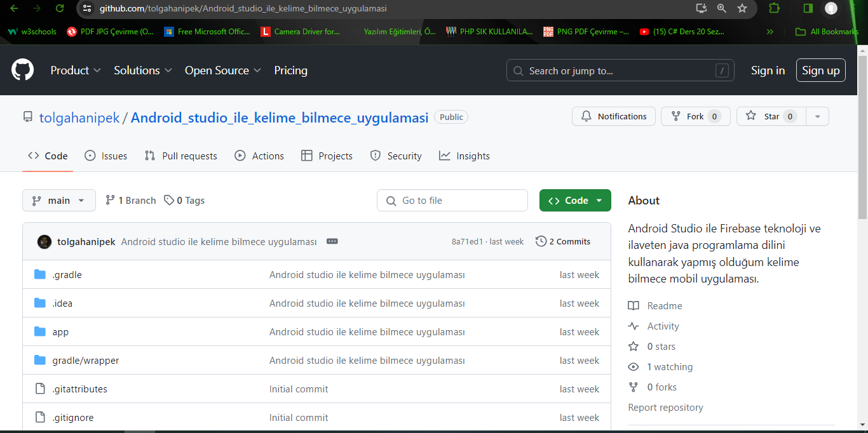Switch to the Issues tab
The height and width of the screenshot is (433, 868).
(106, 156)
